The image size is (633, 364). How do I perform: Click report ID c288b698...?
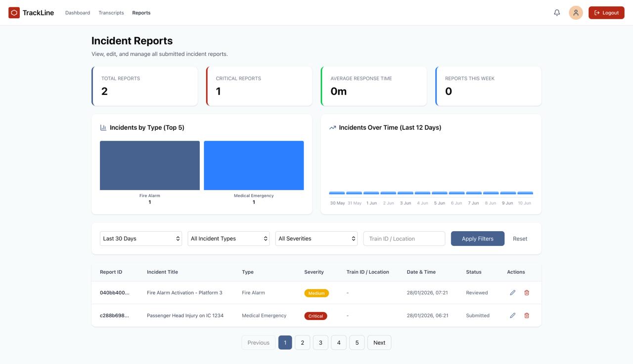pyautogui.click(x=114, y=315)
